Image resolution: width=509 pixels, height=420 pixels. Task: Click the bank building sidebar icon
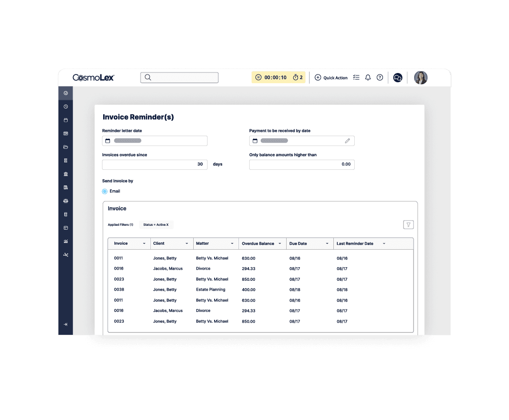(x=66, y=174)
